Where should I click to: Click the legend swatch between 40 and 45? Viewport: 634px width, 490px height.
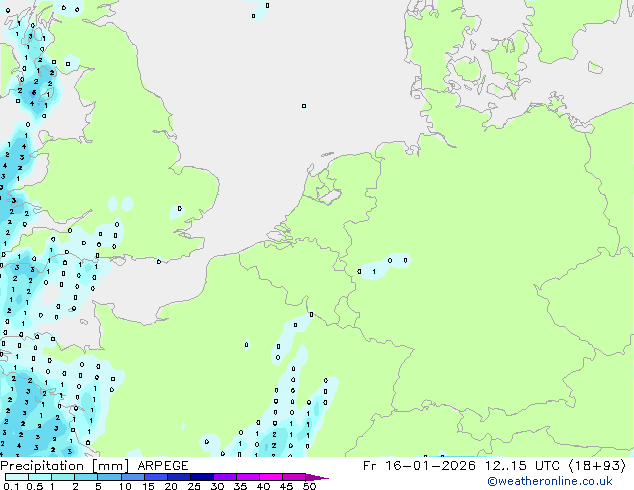271,477
